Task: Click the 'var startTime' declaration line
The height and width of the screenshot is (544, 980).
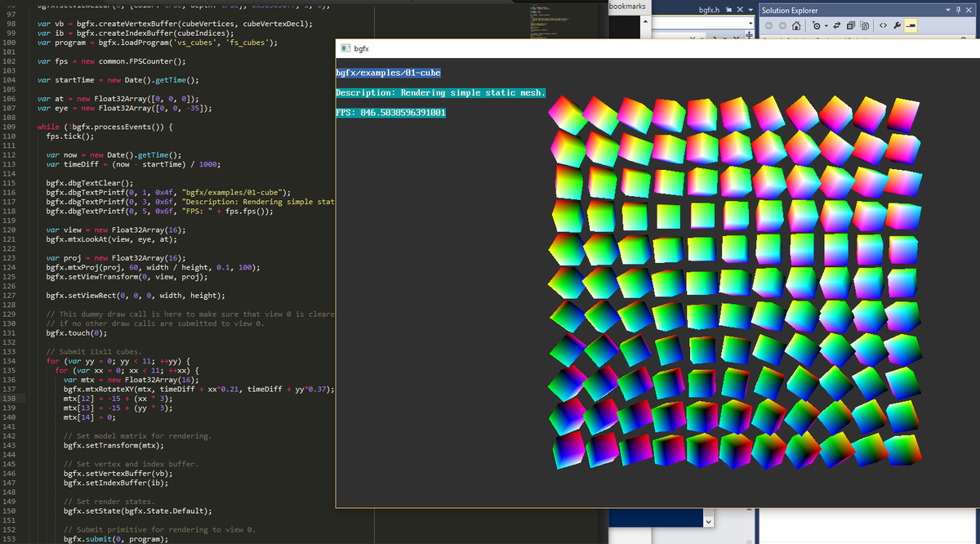Action: pos(118,80)
